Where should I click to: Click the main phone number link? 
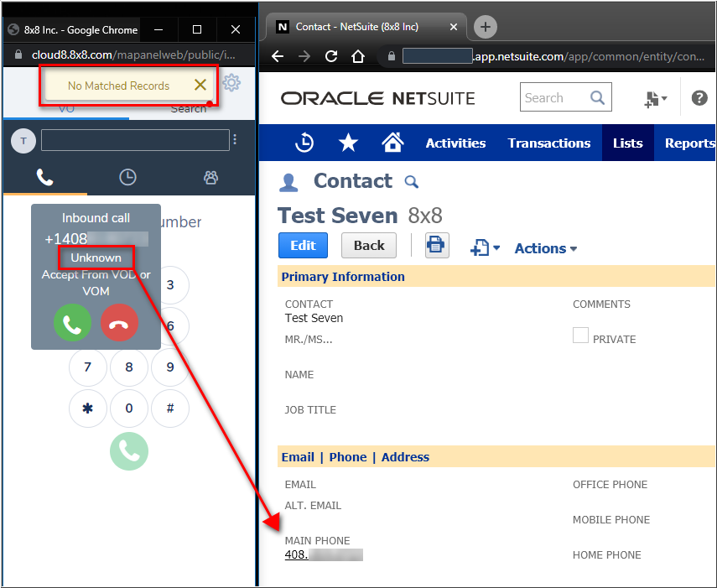click(324, 554)
